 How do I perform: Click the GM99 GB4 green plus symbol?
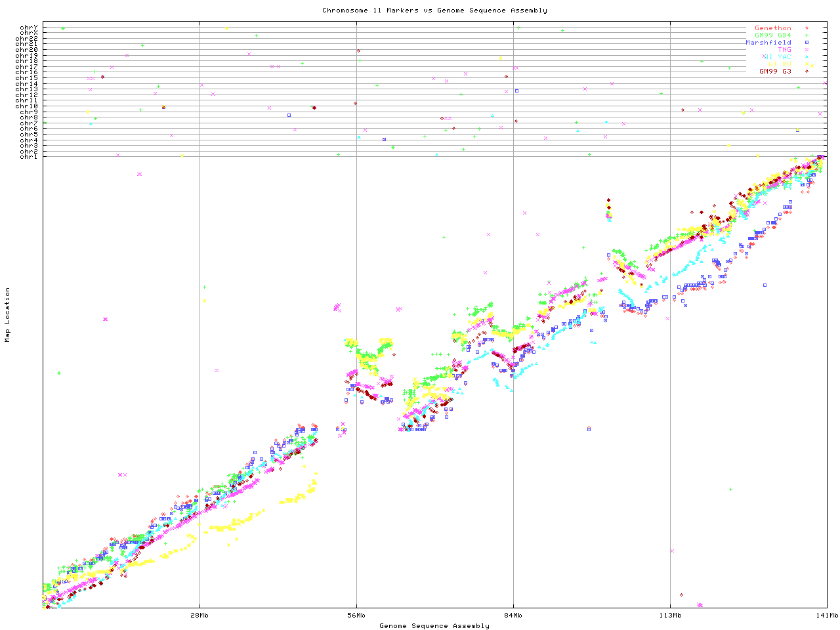[807, 35]
